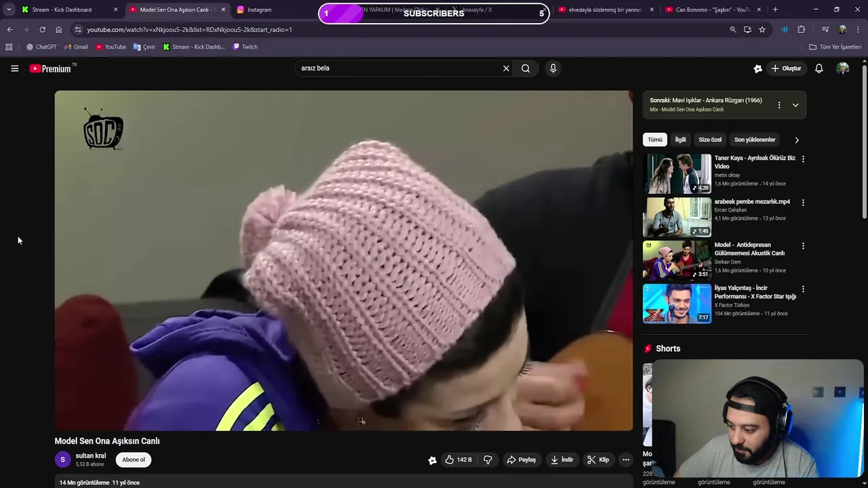Go back in browser history
This screenshot has height=488, width=868.
9,29
